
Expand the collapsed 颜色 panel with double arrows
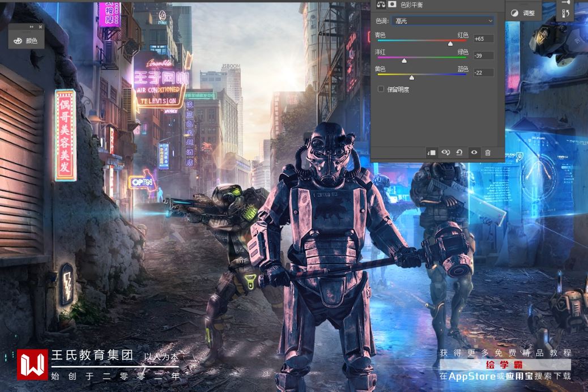[32, 27]
